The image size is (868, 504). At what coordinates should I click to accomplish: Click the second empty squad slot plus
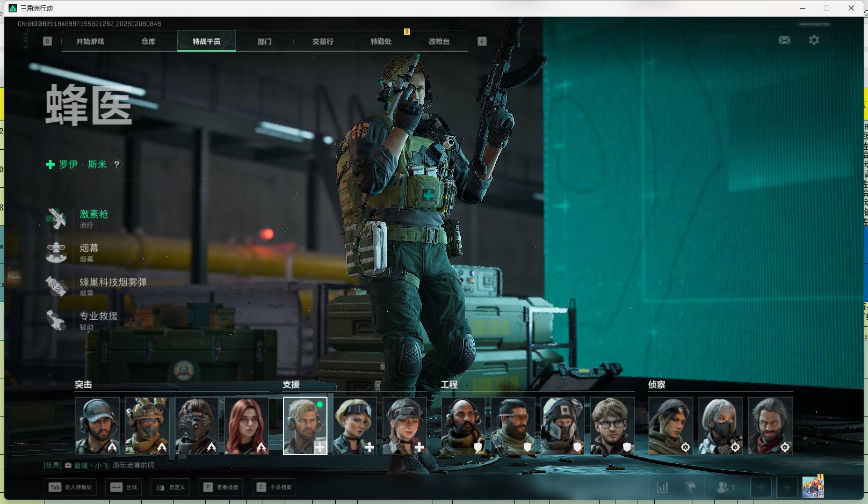[786, 487]
